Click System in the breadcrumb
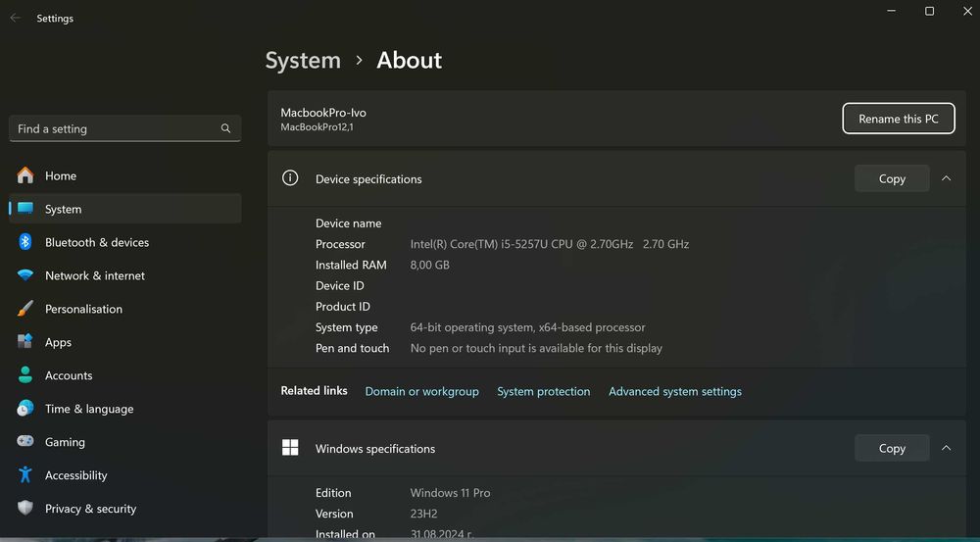The width and height of the screenshot is (980, 542). (x=303, y=60)
